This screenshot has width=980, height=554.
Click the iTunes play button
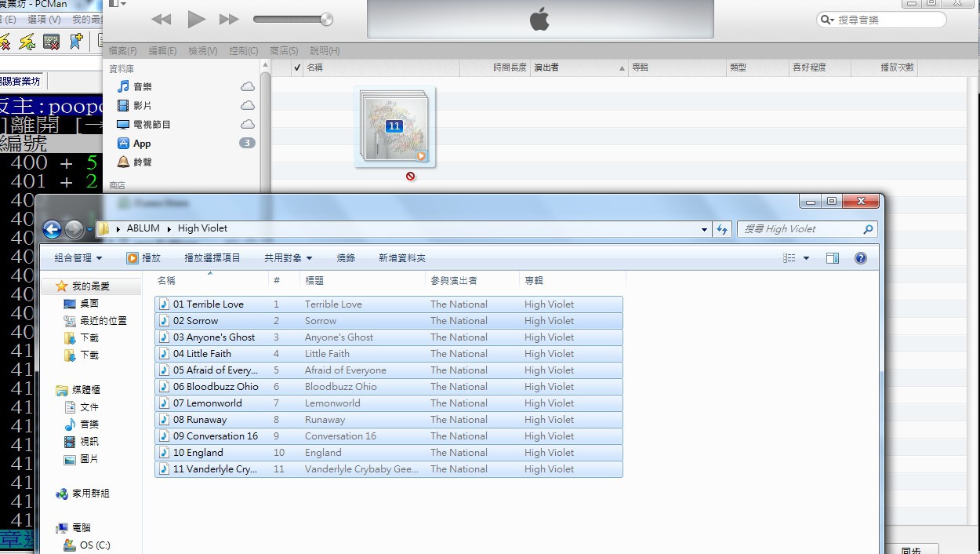pyautogui.click(x=196, y=19)
